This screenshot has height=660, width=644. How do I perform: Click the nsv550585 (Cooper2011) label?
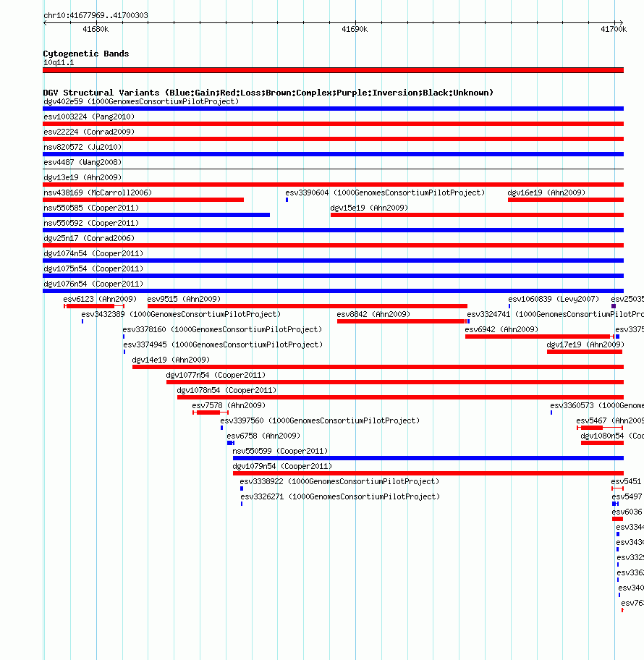click(x=91, y=208)
